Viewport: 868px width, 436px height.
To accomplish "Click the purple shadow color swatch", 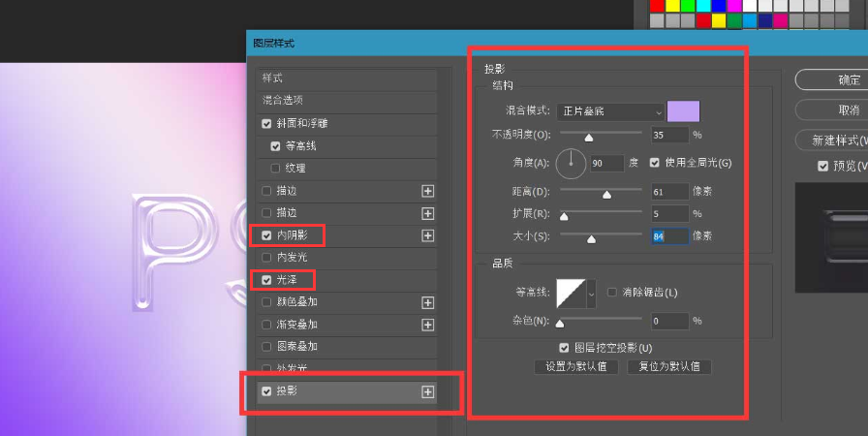I will point(683,111).
